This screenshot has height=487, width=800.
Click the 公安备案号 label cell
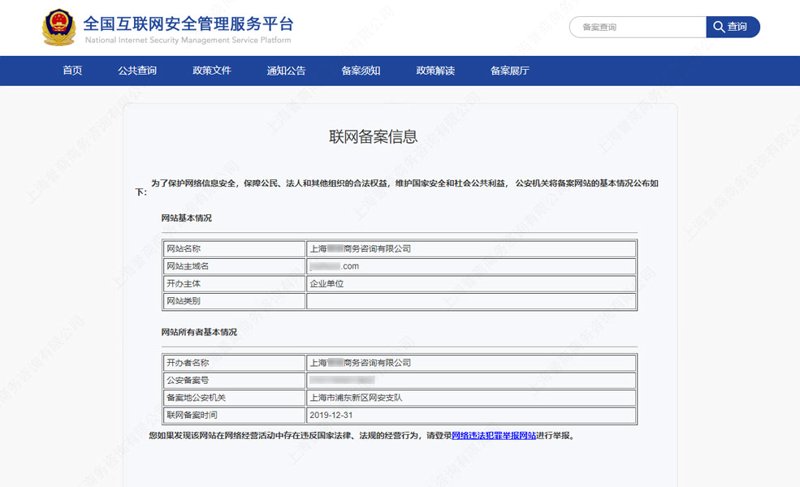234,380
